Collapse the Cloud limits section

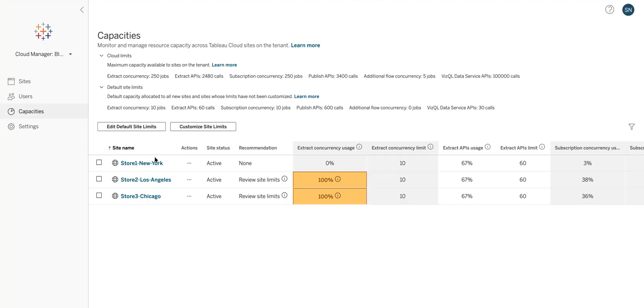coord(102,56)
